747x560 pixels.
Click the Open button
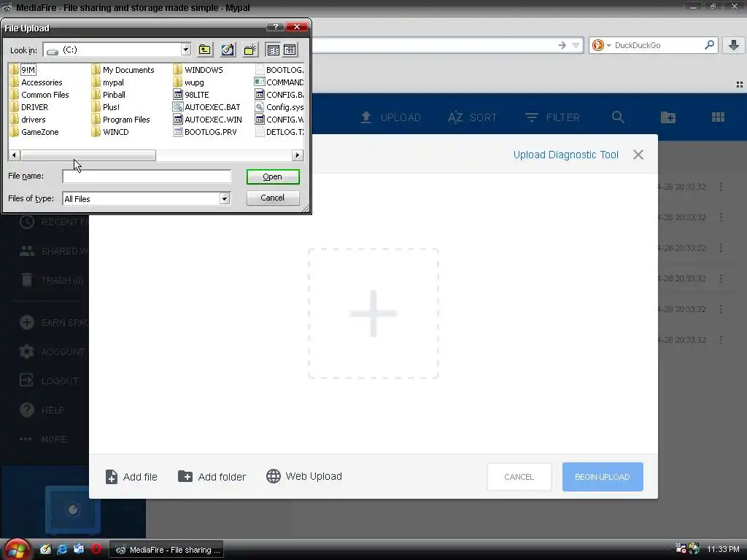273,176
